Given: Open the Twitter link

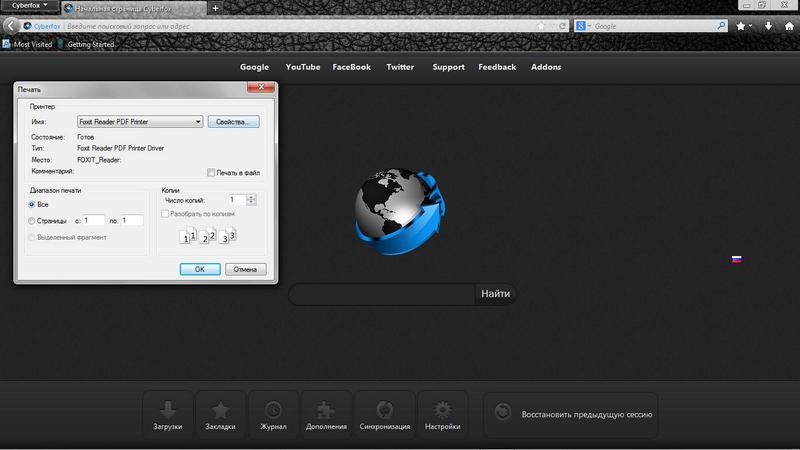Looking at the screenshot, I should point(400,67).
